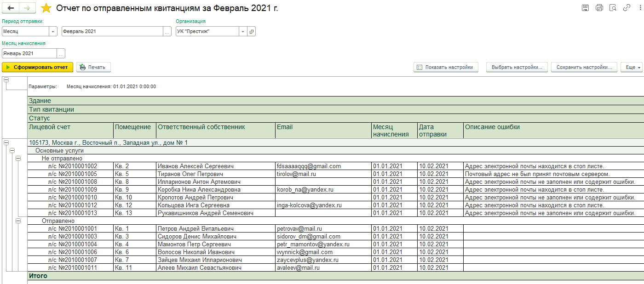
Task: Click Показать настройки button
Action: [x=446, y=67]
